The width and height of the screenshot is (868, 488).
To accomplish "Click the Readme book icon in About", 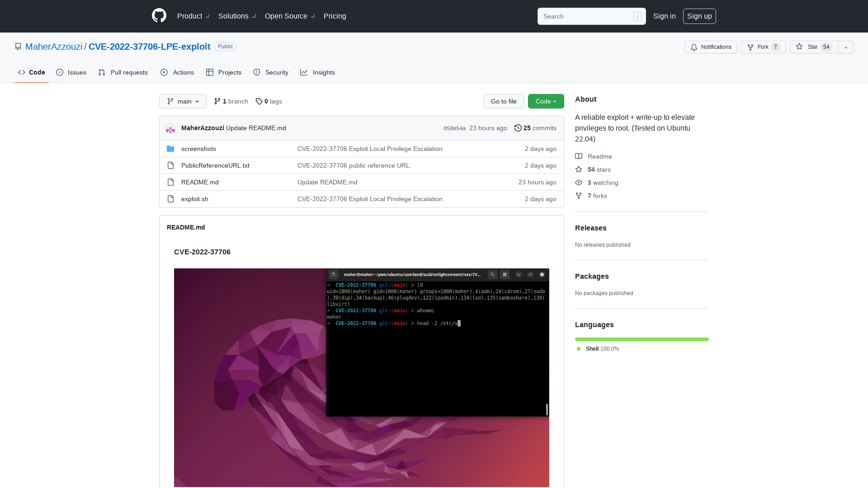I will click(x=579, y=156).
